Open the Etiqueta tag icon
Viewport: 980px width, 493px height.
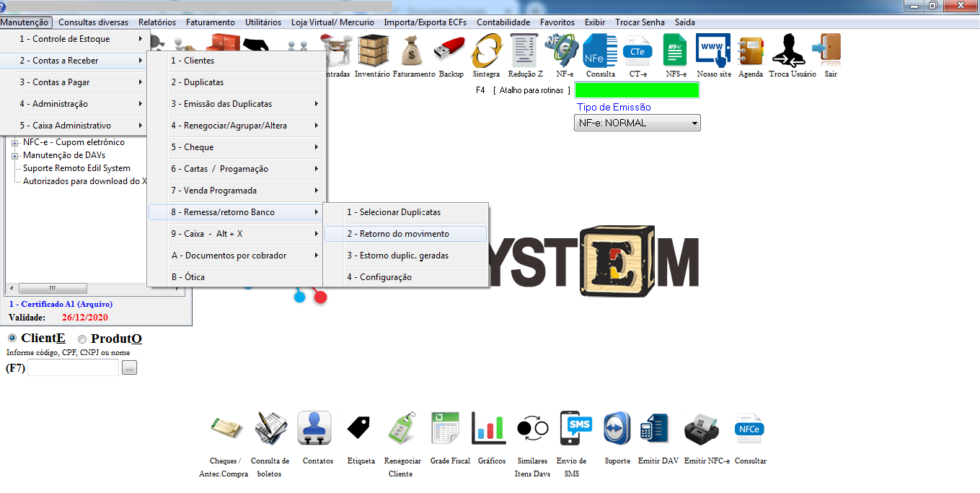[x=360, y=429]
